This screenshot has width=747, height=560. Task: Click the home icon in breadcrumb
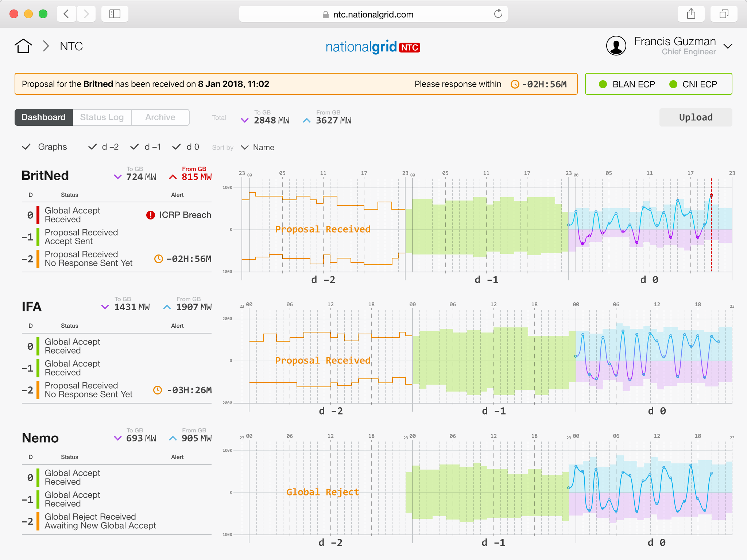(x=23, y=46)
